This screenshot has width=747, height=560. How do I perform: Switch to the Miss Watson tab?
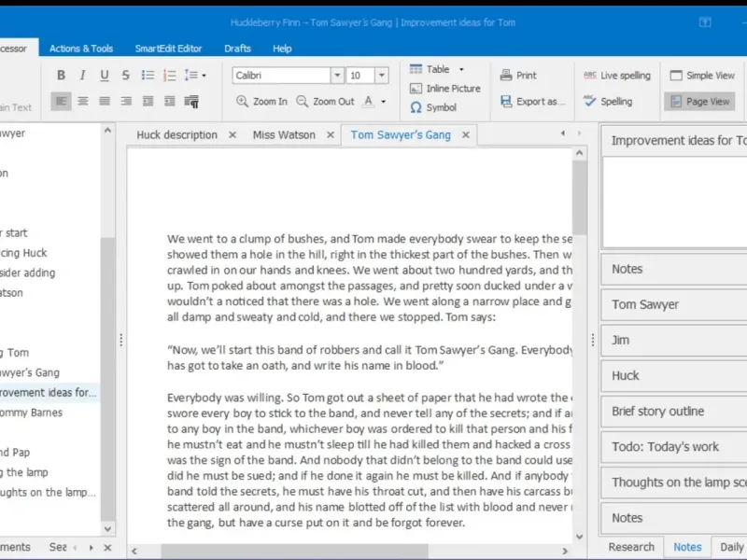click(284, 135)
